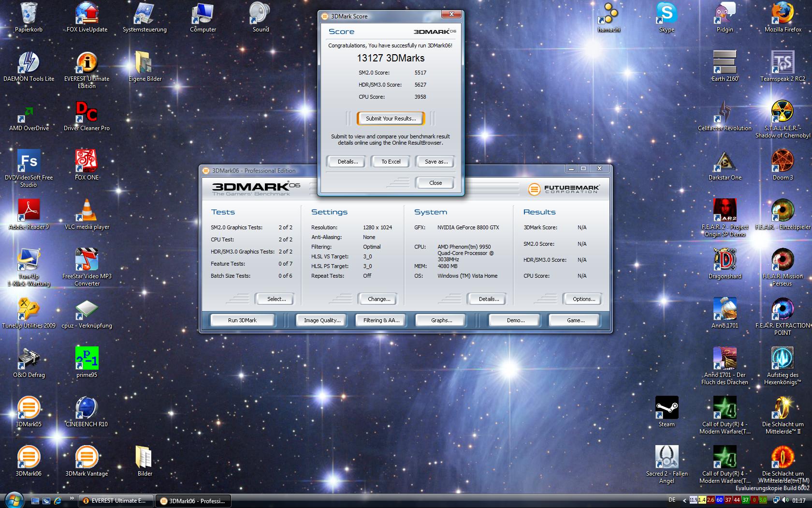The image size is (812, 508).
Task: Open O&O Defrag shortcut
Action: 29,363
